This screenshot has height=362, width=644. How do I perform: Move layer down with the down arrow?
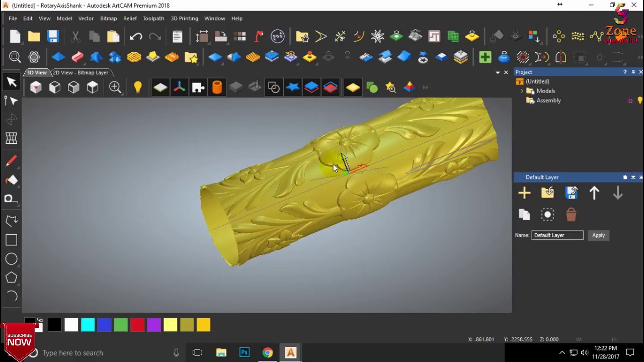[x=618, y=193]
